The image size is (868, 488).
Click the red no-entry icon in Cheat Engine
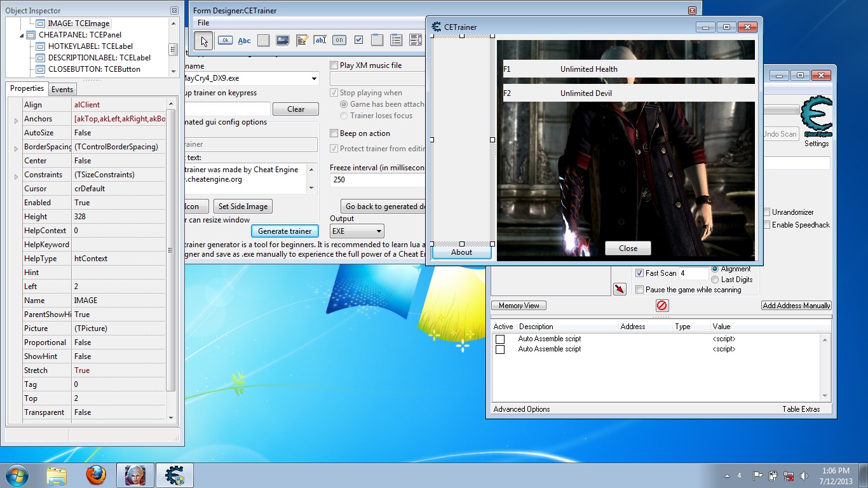tap(661, 306)
